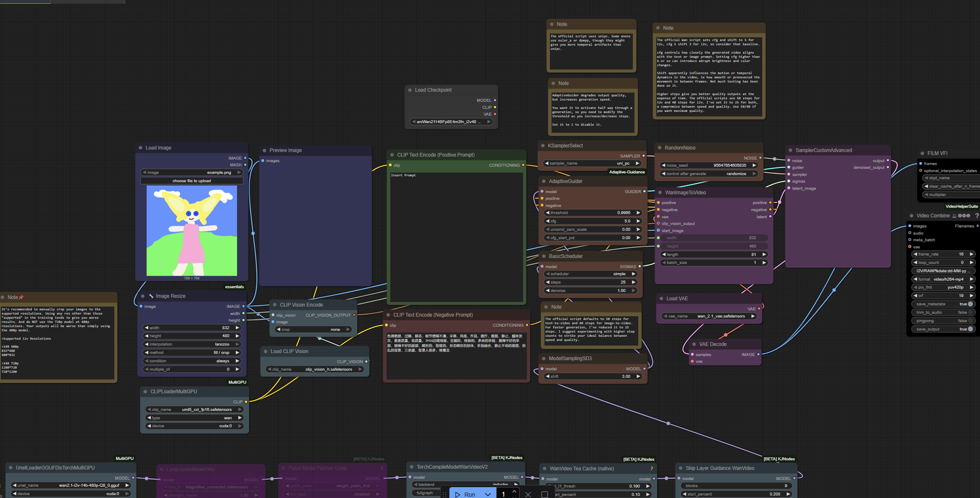The image size is (980, 498).
Task: Collapse the AdaptiveGuider node dot
Action: 544,181
